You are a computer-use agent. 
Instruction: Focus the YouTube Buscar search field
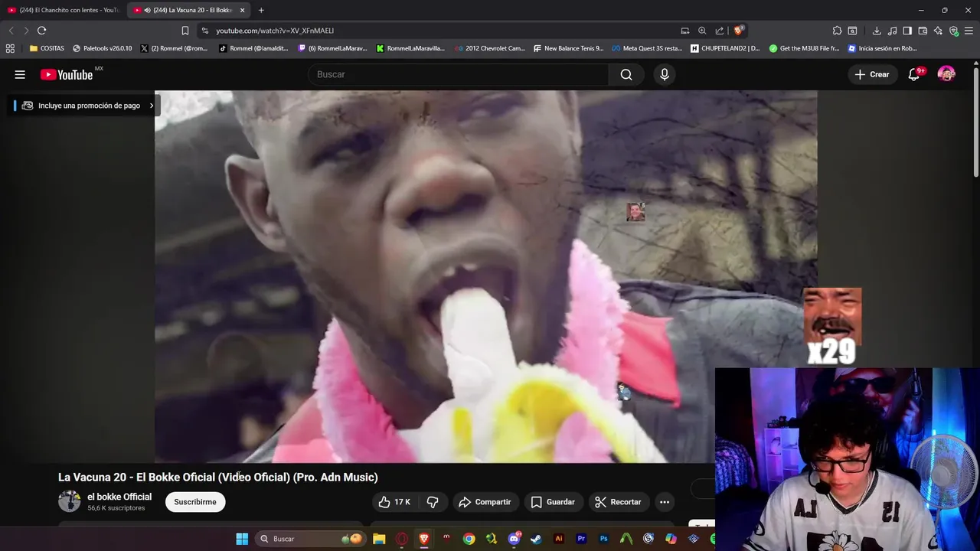459,74
